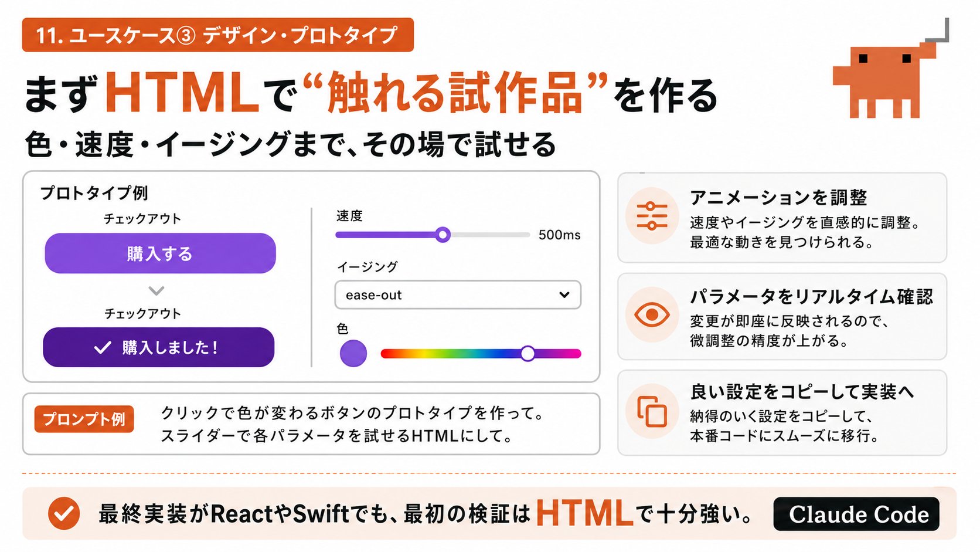Click the text 微調整の精度が上がる。
The image size is (980, 552).
click(769, 340)
